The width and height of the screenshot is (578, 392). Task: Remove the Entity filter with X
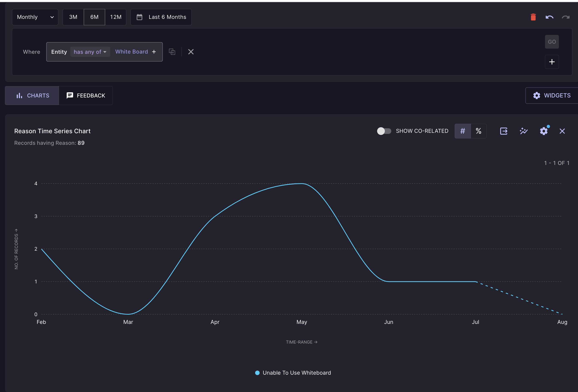point(191,52)
